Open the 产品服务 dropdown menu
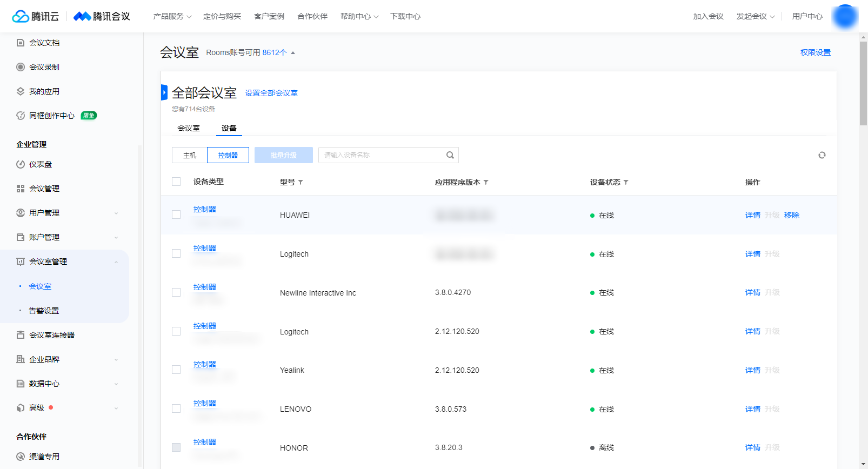The image size is (868, 469). click(x=172, y=16)
